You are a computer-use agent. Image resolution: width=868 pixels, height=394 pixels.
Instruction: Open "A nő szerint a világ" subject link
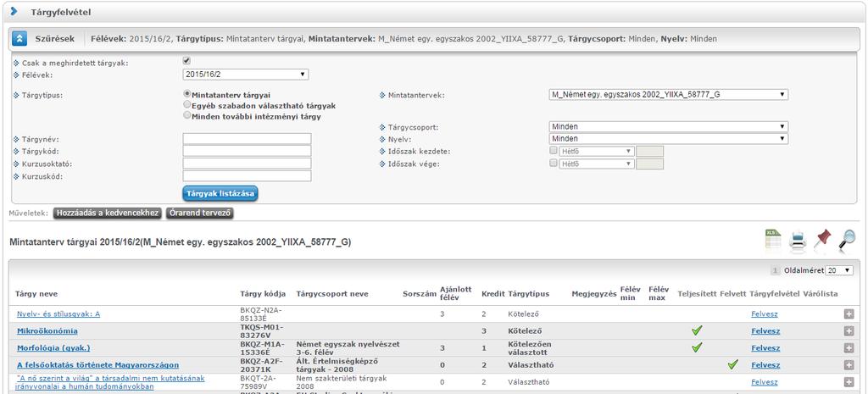click(x=111, y=382)
